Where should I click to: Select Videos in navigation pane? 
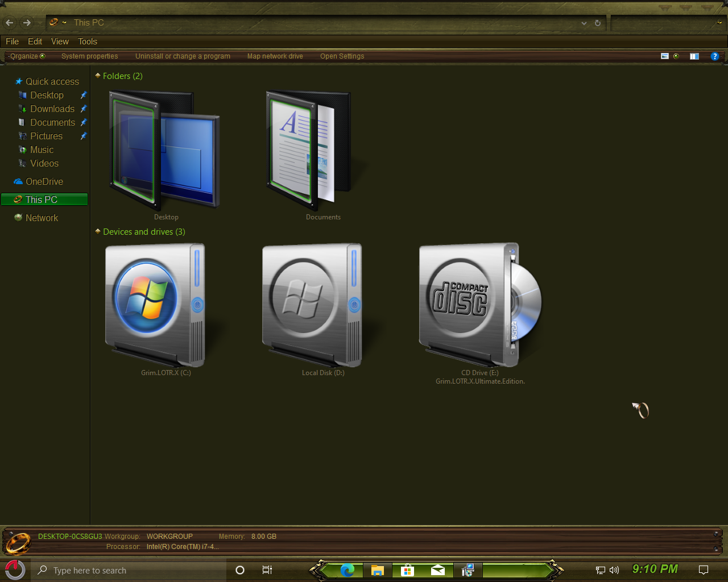coord(44,163)
